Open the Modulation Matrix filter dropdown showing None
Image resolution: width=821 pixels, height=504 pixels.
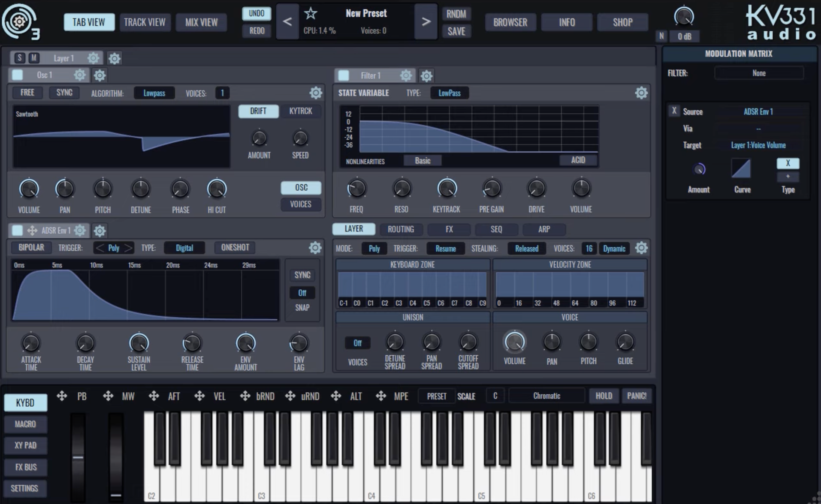[x=759, y=73]
